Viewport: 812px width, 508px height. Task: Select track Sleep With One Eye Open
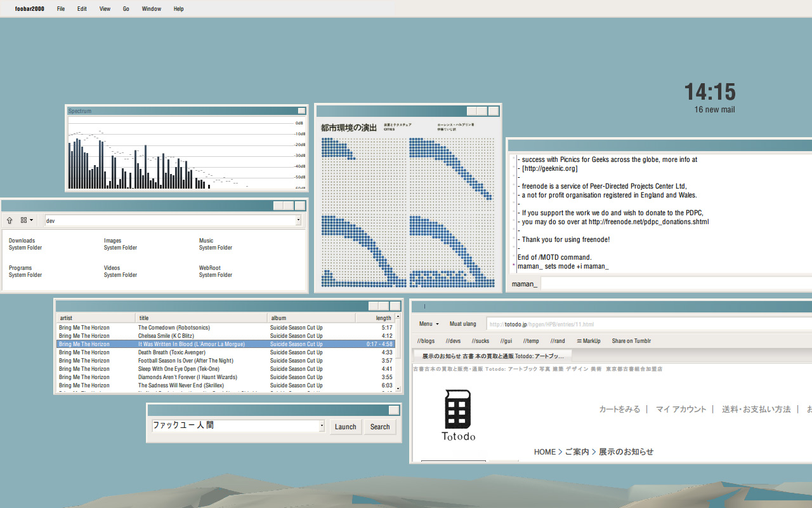point(226,369)
